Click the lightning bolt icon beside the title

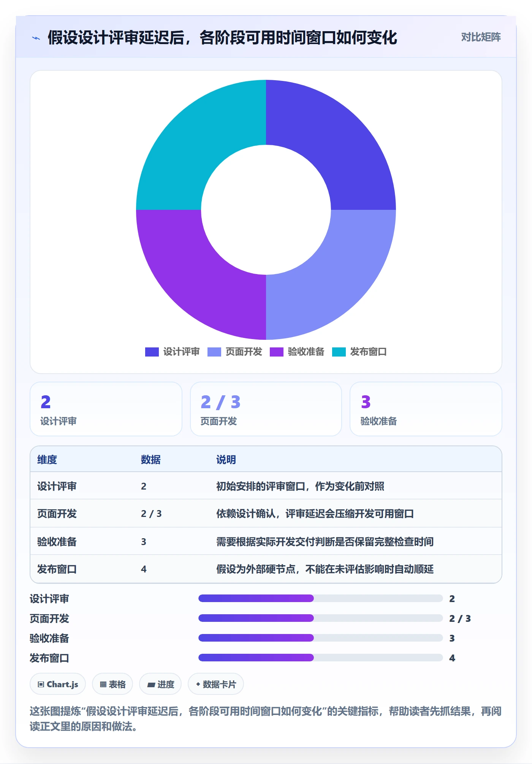pyautogui.click(x=36, y=38)
